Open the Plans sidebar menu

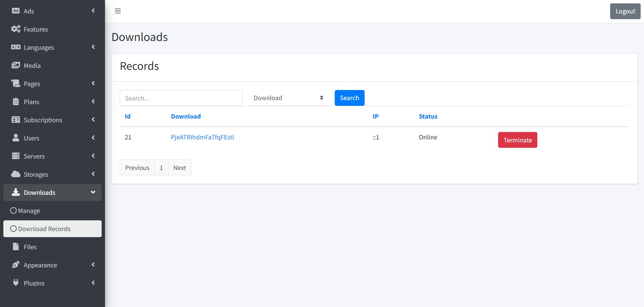pos(32,102)
